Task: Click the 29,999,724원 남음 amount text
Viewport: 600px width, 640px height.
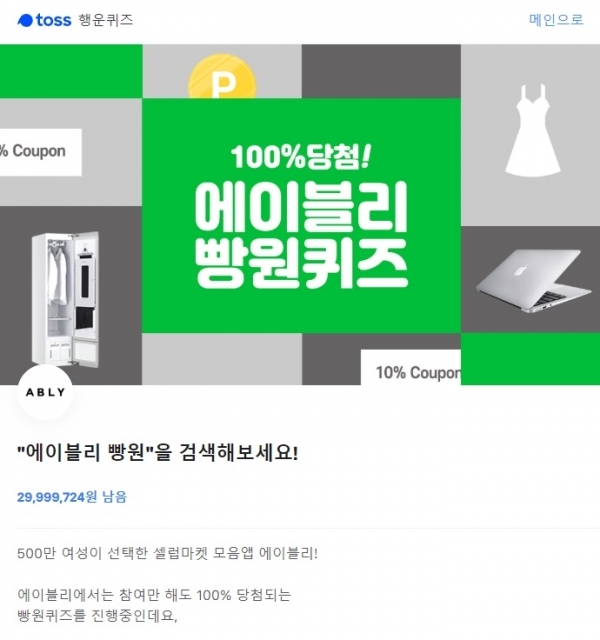Action: point(72,497)
